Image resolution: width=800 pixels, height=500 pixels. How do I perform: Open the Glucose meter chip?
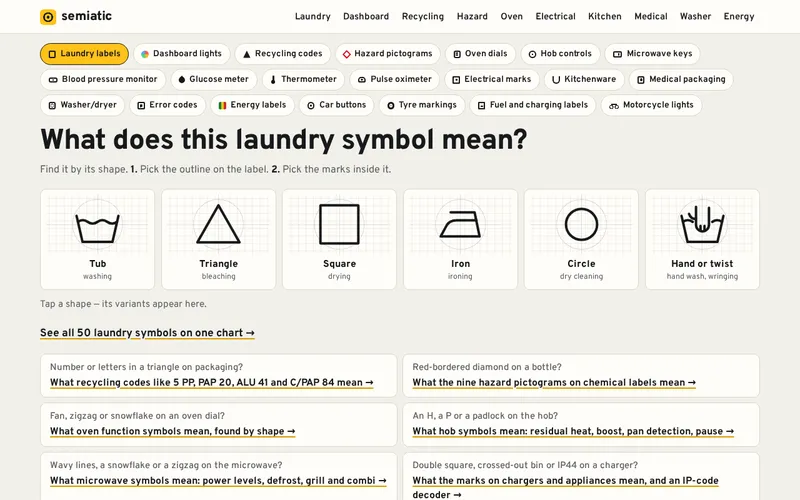click(214, 79)
